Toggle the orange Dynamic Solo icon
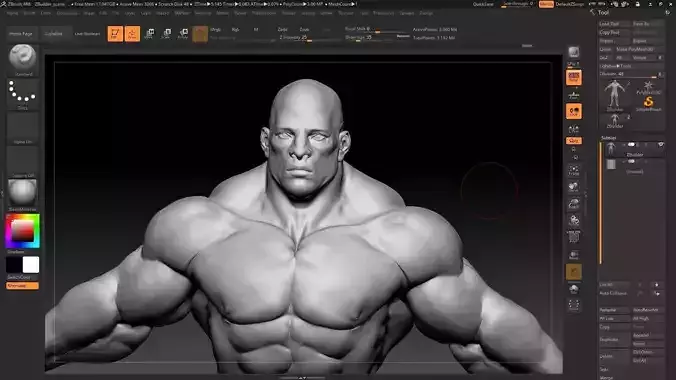Image resolution: width=676 pixels, height=380 pixels. pyautogui.click(x=574, y=272)
